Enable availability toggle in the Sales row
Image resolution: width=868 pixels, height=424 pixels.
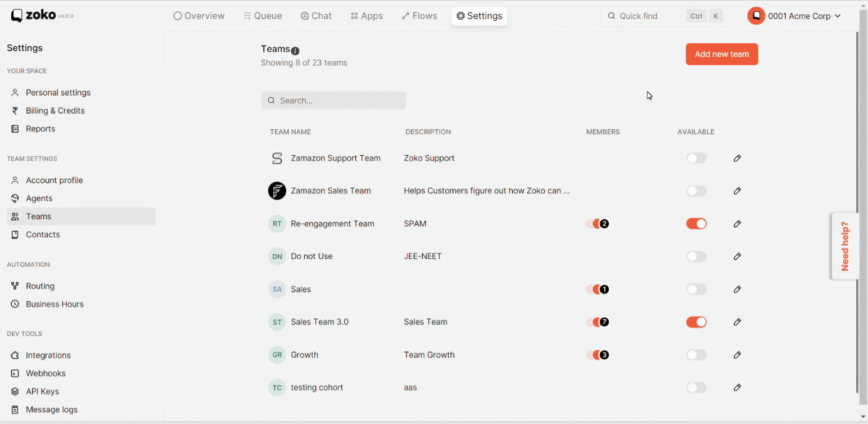(x=696, y=290)
